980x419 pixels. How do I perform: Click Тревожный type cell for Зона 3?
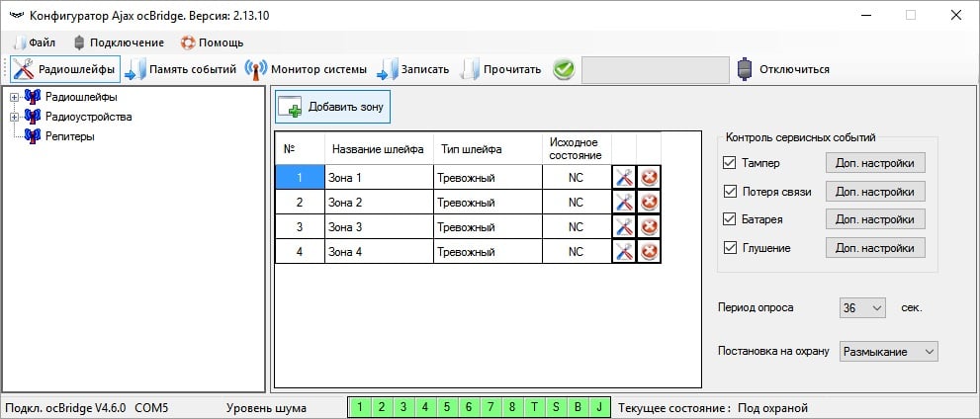(488, 227)
